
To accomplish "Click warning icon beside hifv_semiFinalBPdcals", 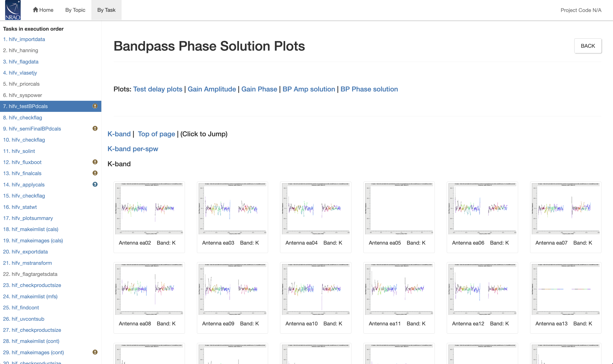I will [95, 129].
